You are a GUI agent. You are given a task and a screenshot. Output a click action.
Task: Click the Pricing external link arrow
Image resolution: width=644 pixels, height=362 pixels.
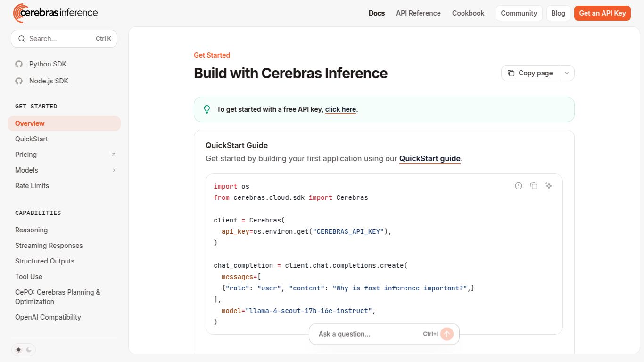113,155
